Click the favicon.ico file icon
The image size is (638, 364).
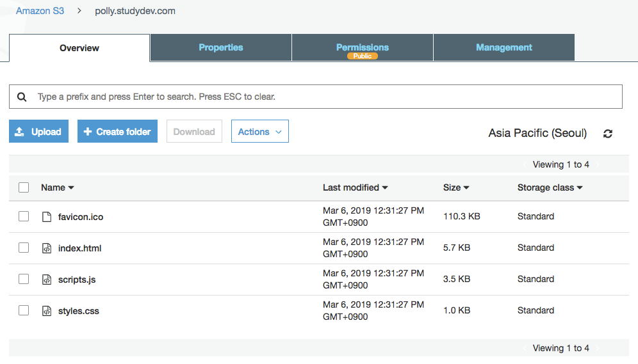[47, 216]
